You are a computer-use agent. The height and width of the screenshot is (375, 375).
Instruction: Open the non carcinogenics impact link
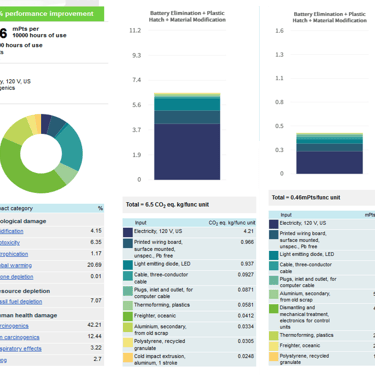[20, 337]
